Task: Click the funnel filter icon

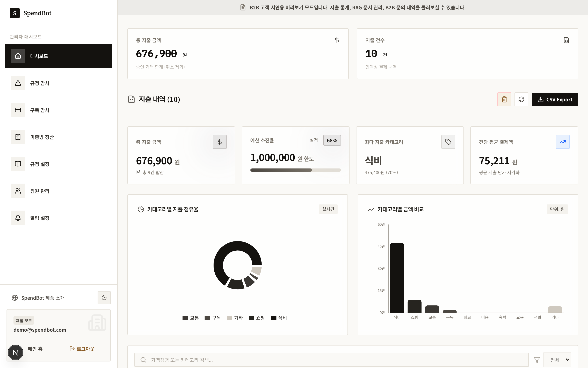Action: [537, 360]
